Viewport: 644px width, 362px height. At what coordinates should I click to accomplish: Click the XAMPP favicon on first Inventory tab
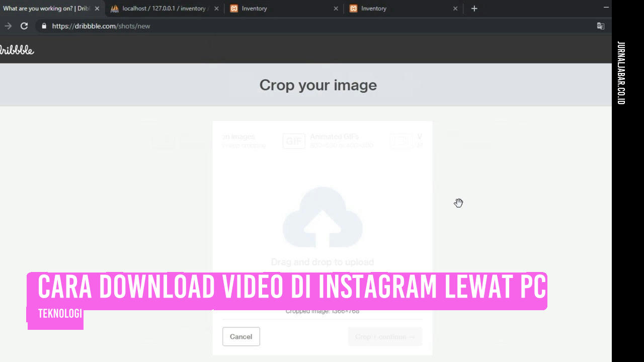tap(234, 9)
